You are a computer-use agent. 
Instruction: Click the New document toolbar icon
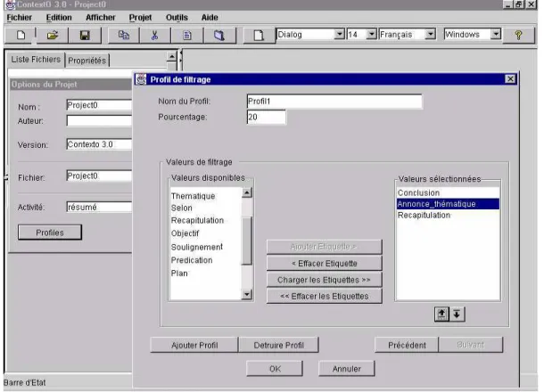point(21,35)
